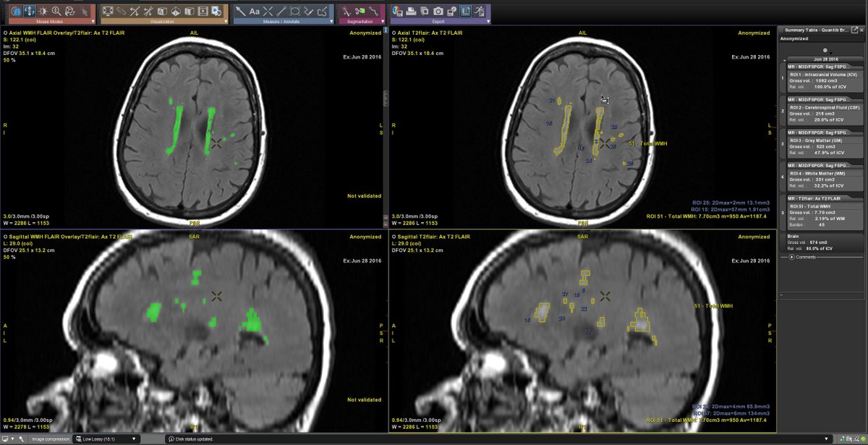Select the arrow annotation tool
The height and width of the screenshot is (445, 868).
(241, 11)
